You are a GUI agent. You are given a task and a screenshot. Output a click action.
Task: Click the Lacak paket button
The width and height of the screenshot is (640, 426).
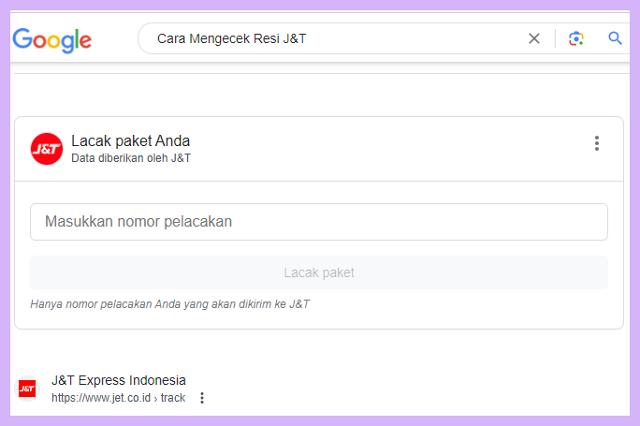(319, 273)
